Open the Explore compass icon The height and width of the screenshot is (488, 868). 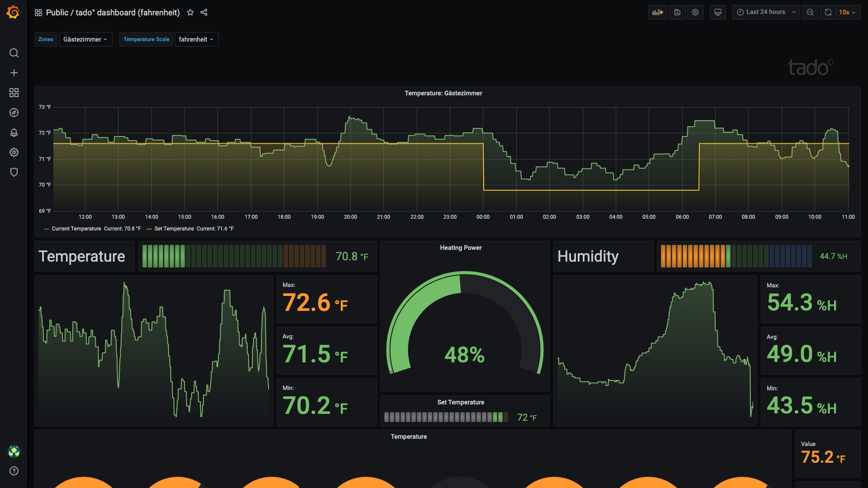pos(14,113)
